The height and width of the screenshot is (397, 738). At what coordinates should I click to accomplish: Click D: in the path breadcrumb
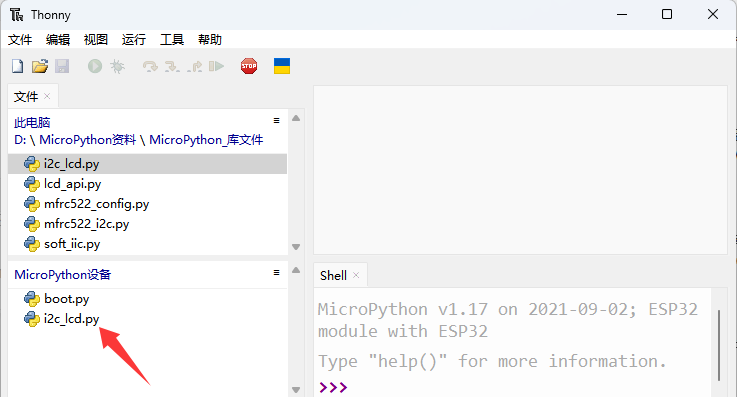pyautogui.click(x=20, y=140)
